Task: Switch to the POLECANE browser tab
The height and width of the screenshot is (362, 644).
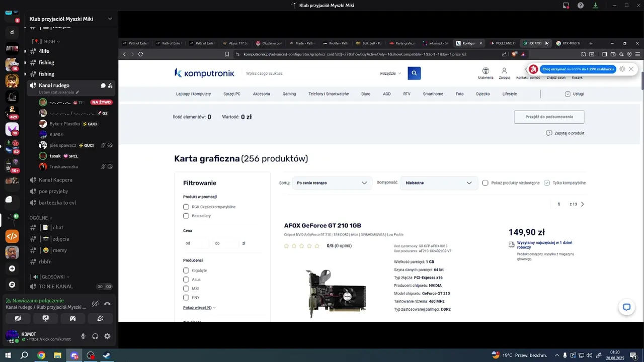Action: 502,43
